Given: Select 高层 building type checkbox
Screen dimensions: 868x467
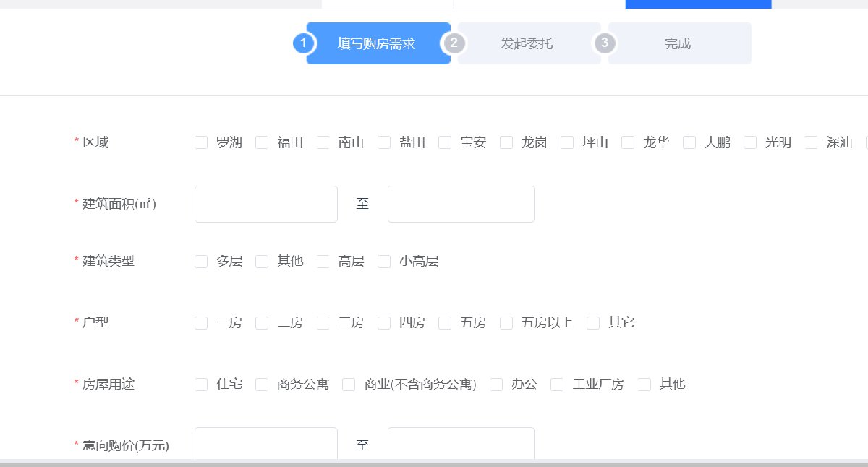Looking at the screenshot, I should (323, 262).
